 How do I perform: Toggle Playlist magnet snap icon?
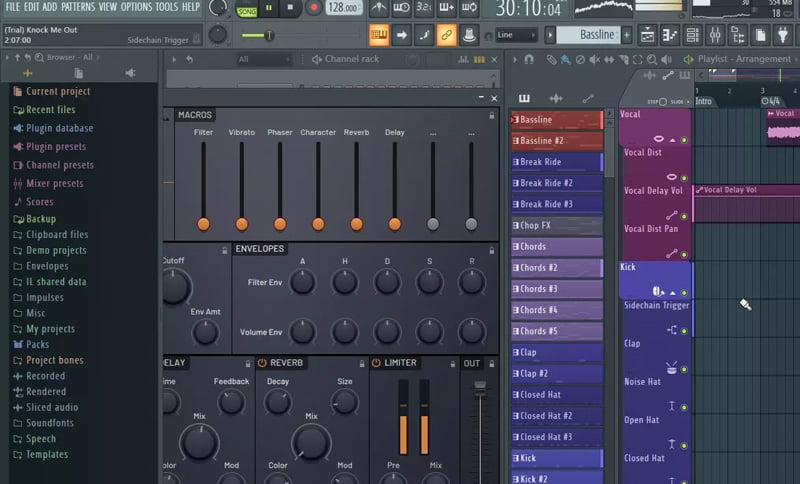[x=529, y=59]
